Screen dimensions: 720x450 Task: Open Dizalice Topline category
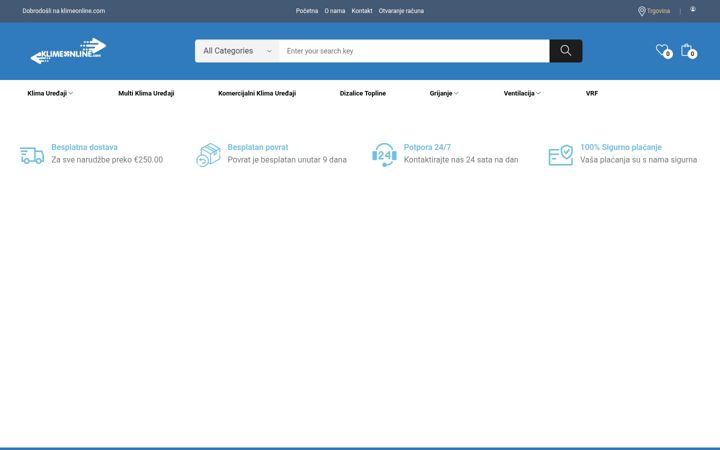pos(363,93)
